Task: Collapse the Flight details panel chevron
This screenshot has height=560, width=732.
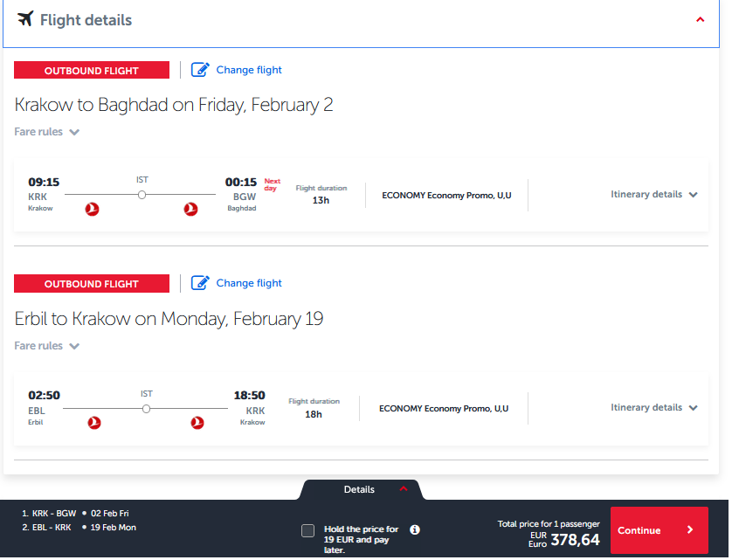Action: pyautogui.click(x=700, y=19)
